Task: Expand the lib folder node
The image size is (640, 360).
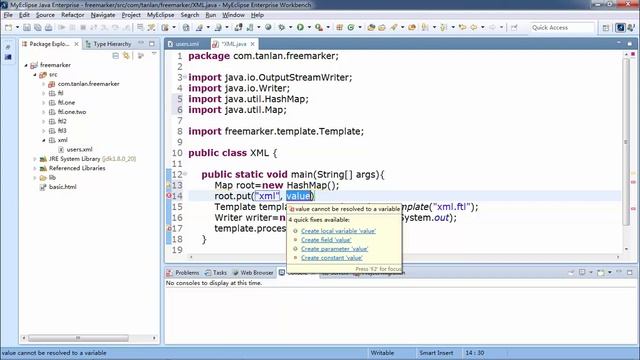Action: pos(35,178)
